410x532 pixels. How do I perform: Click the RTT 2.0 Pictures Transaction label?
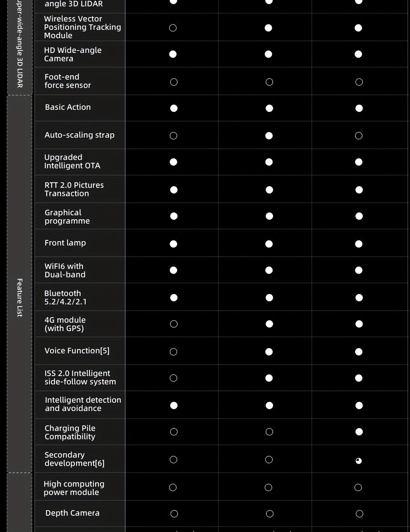coord(74,189)
